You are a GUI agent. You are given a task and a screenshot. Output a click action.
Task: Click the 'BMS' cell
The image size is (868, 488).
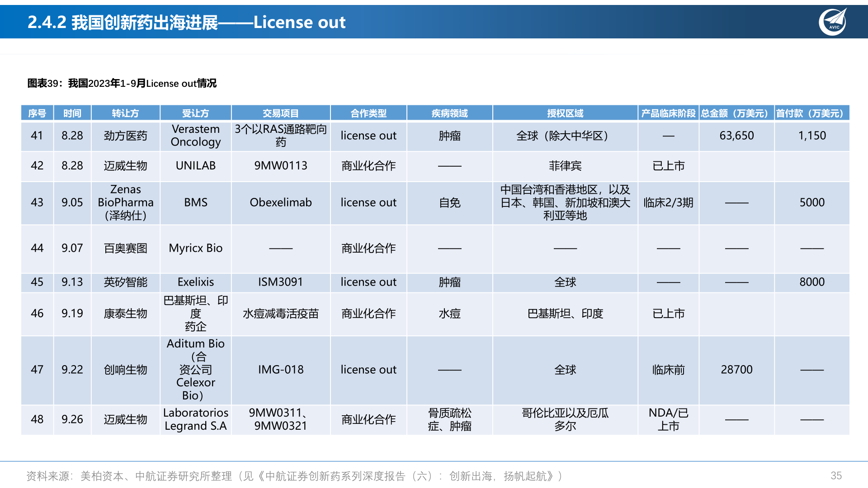[195, 202]
